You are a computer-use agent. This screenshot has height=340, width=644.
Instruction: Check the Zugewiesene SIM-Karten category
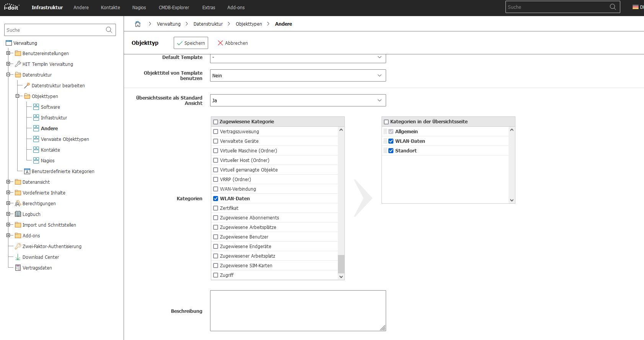click(215, 265)
